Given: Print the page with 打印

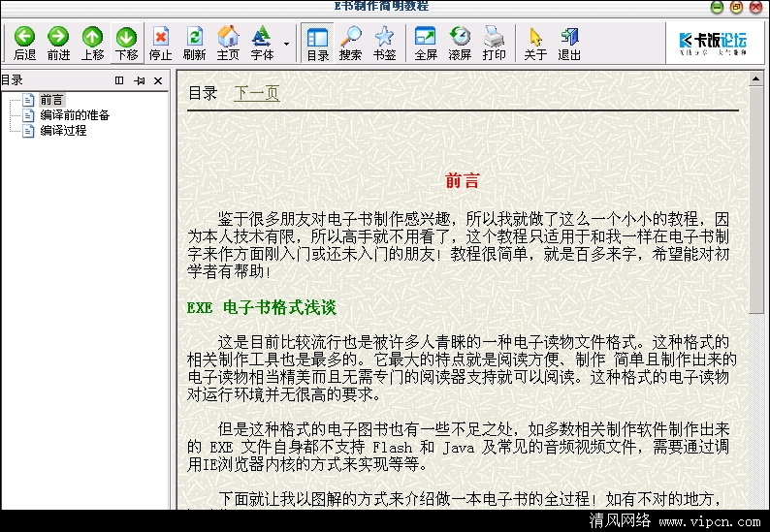Looking at the screenshot, I should click(x=494, y=43).
